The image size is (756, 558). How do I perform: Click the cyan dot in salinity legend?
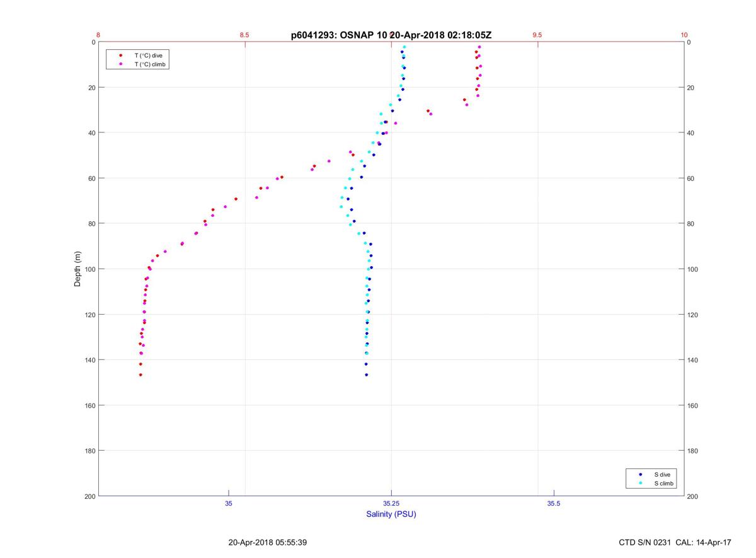[641, 484]
